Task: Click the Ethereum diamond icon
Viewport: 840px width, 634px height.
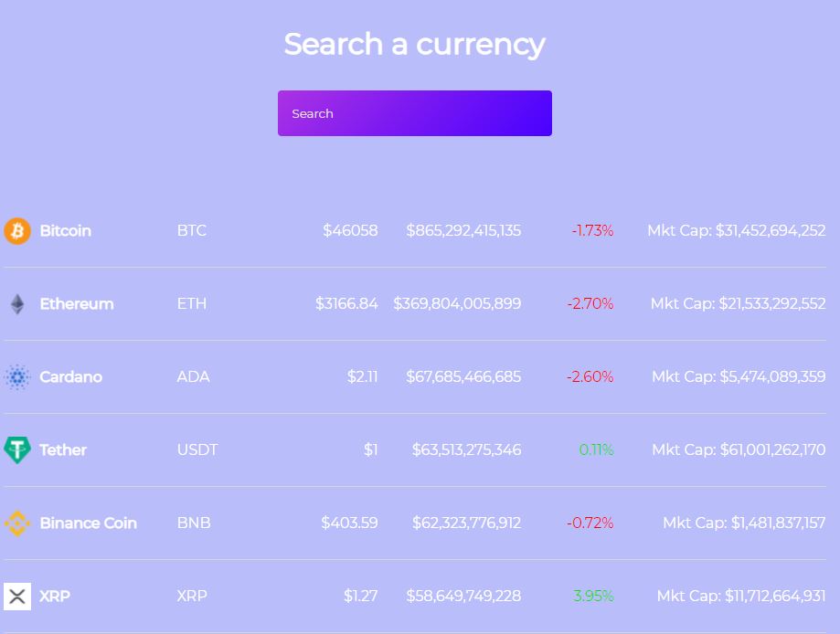Action: [x=17, y=304]
